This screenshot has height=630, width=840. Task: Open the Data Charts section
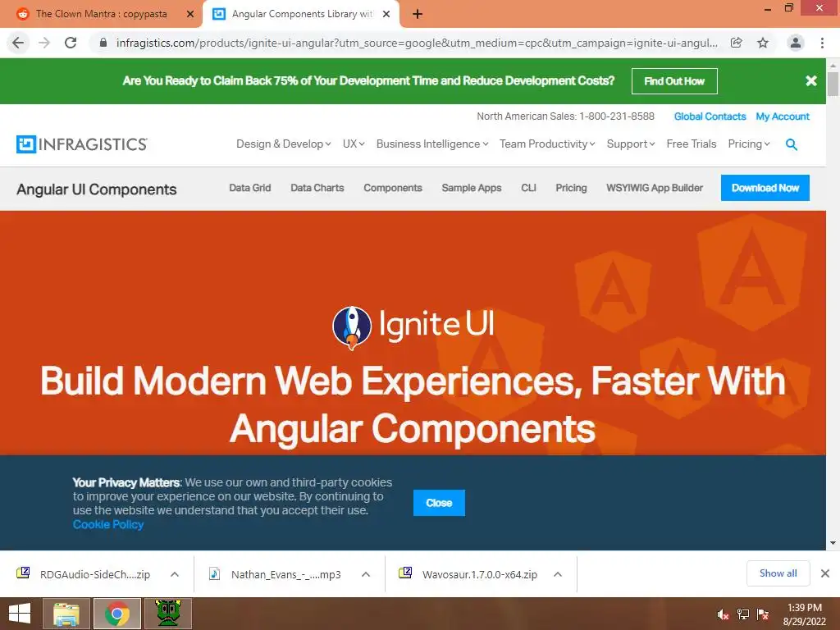[x=317, y=188]
